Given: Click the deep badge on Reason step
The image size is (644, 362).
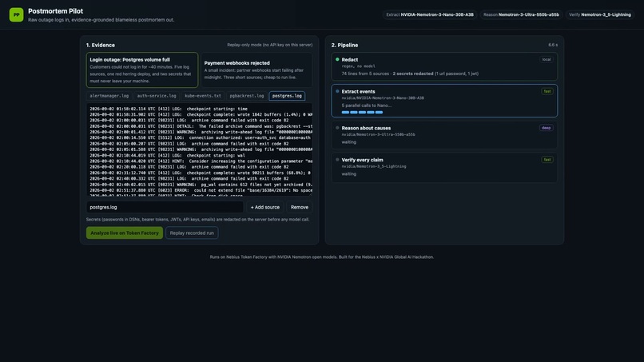Looking at the screenshot, I should point(546,128).
